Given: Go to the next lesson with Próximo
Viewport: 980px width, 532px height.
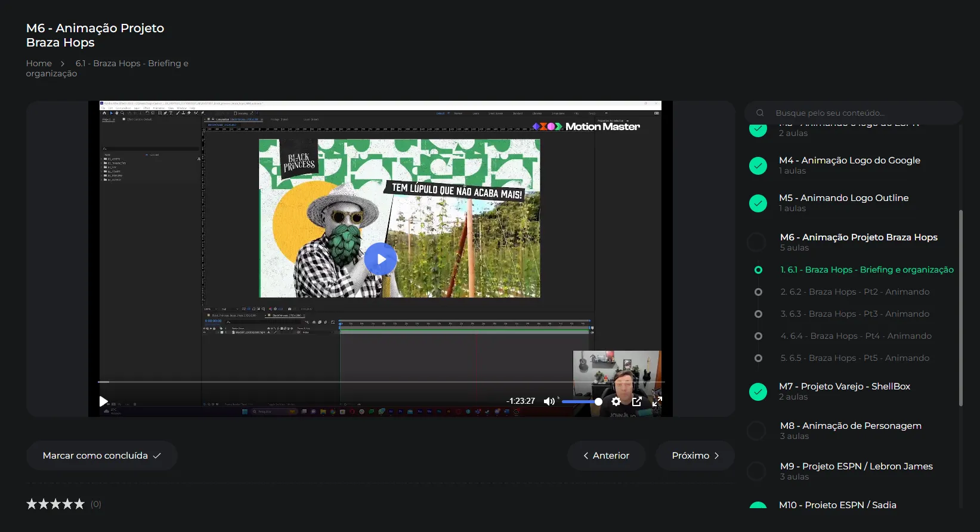Looking at the screenshot, I should tap(695, 456).
